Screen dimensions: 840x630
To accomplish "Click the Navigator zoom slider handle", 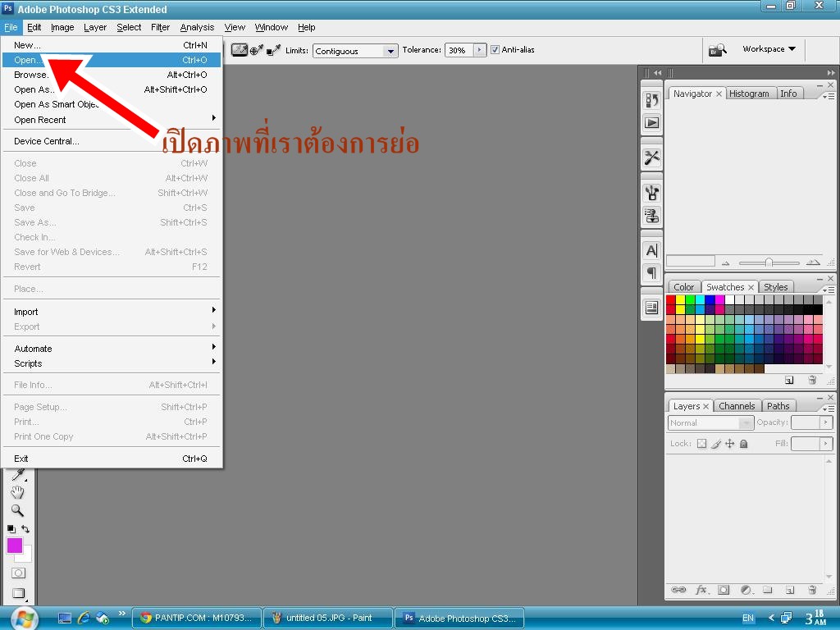I will [x=769, y=262].
